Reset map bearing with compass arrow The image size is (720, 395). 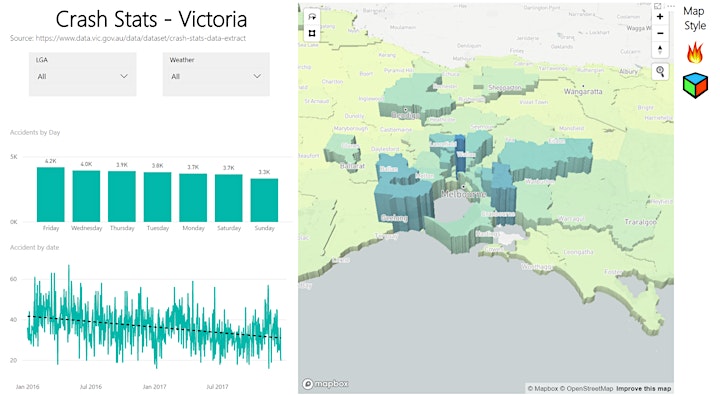pyautogui.click(x=660, y=50)
